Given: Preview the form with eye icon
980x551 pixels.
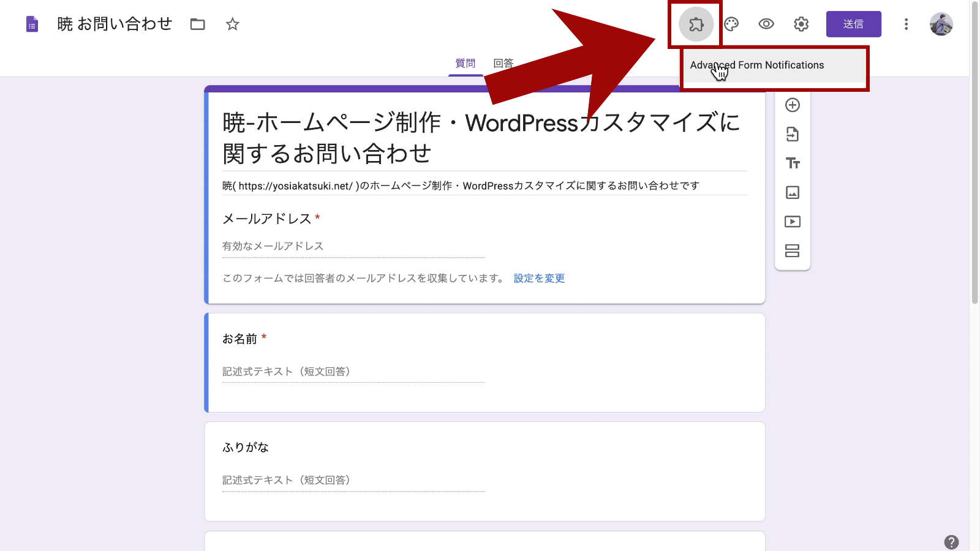Looking at the screenshot, I should click(x=766, y=24).
